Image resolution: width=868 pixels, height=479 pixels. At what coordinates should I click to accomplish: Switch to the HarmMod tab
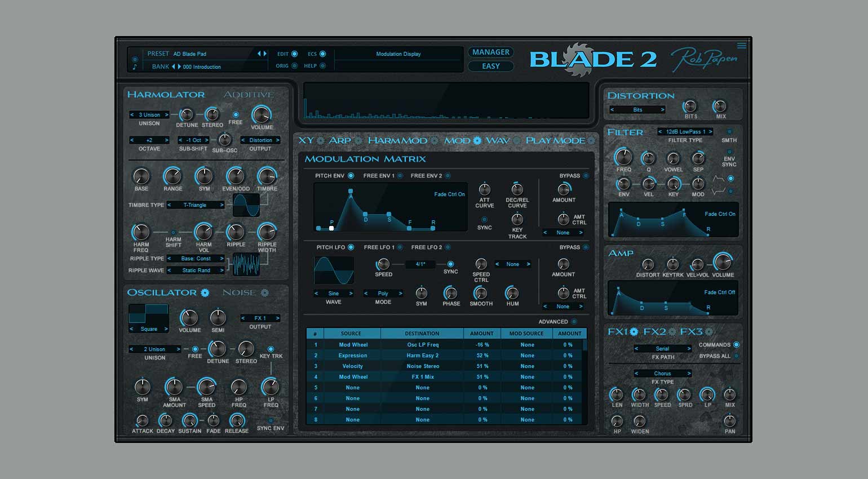click(397, 140)
